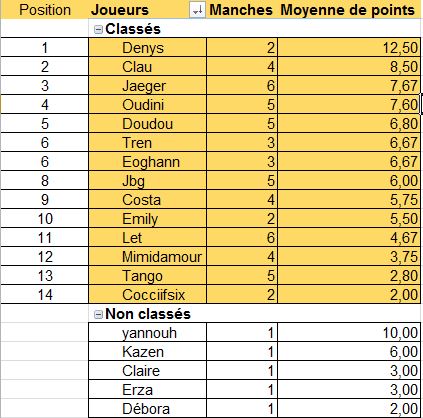Select the Débora name cell

click(147, 408)
